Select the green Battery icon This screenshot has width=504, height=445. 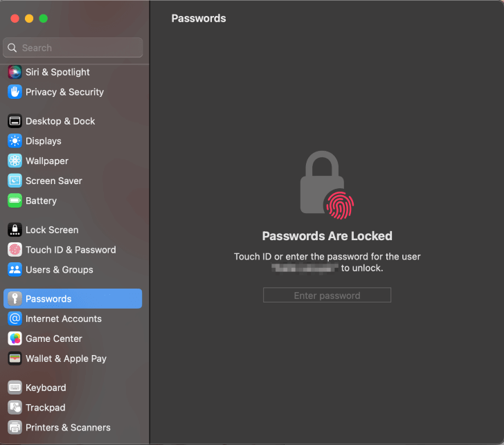(15, 201)
